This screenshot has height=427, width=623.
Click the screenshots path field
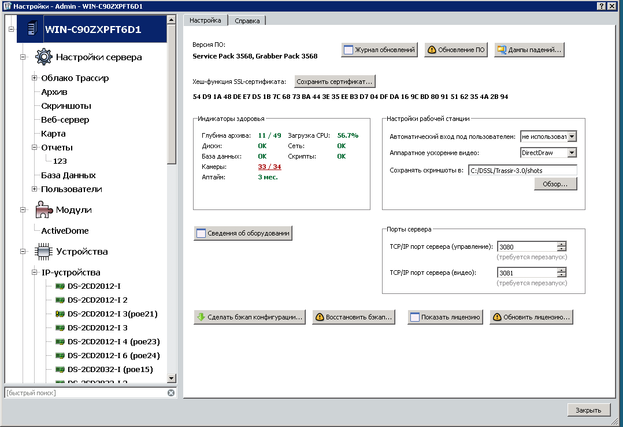click(x=522, y=170)
